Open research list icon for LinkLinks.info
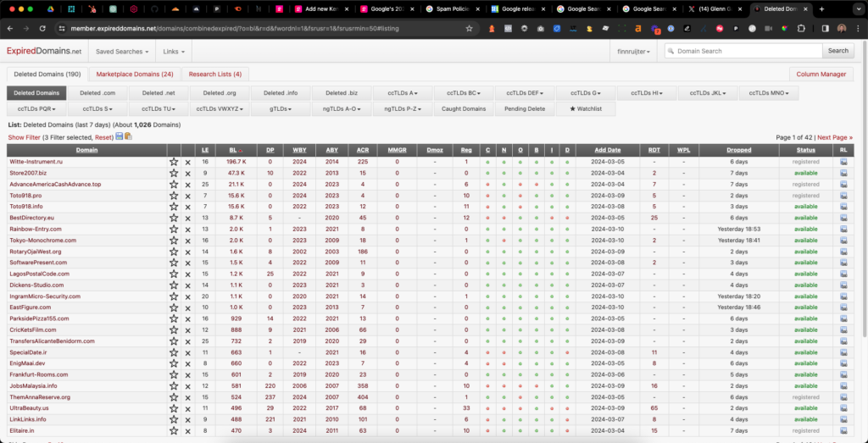 click(x=843, y=419)
